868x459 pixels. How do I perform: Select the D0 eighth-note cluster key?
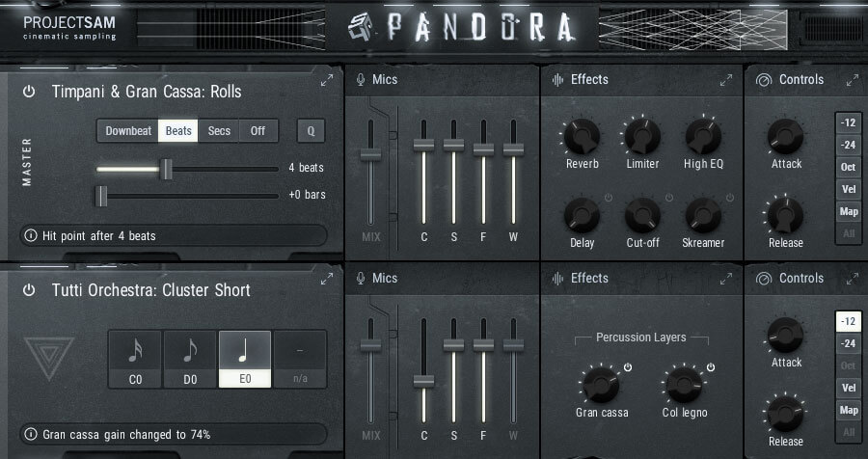tap(190, 359)
